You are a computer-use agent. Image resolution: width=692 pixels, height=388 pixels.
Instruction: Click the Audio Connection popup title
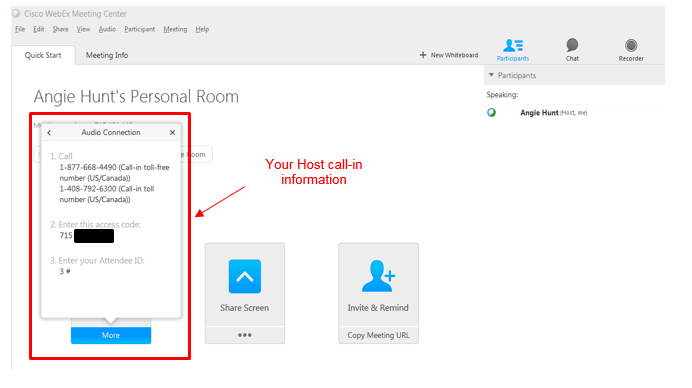[111, 132]
